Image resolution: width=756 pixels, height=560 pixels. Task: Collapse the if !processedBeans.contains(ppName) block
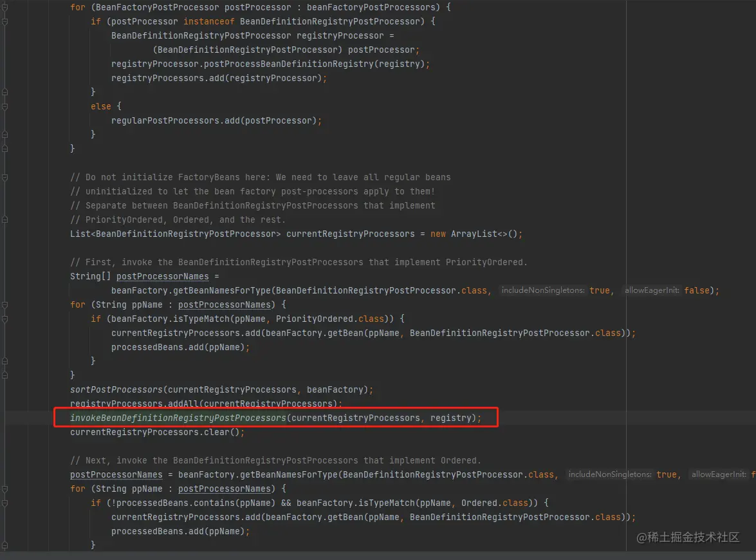[x=5, y=503]
